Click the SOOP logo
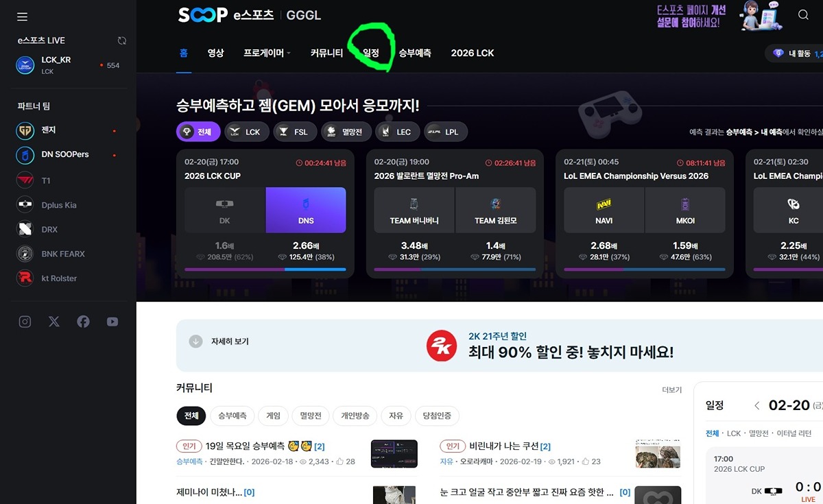This screenshot has width=823, height=504. coord(202,15)
